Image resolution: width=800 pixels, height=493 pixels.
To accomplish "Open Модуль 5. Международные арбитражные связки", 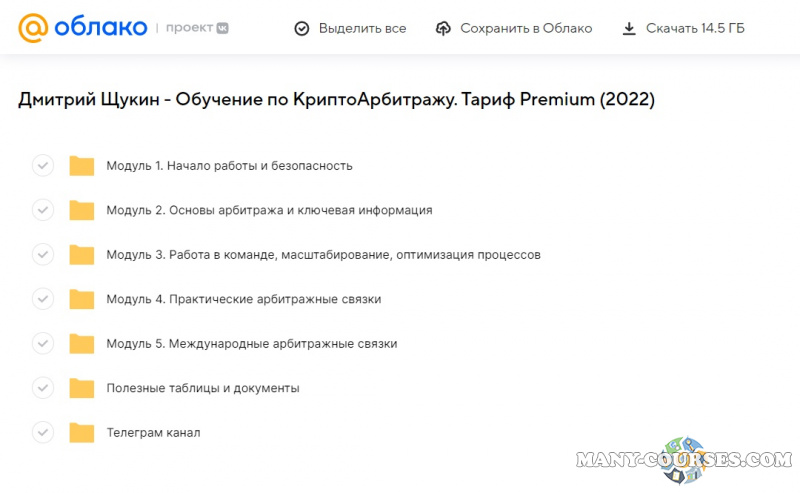I will (x=251, y=343).
